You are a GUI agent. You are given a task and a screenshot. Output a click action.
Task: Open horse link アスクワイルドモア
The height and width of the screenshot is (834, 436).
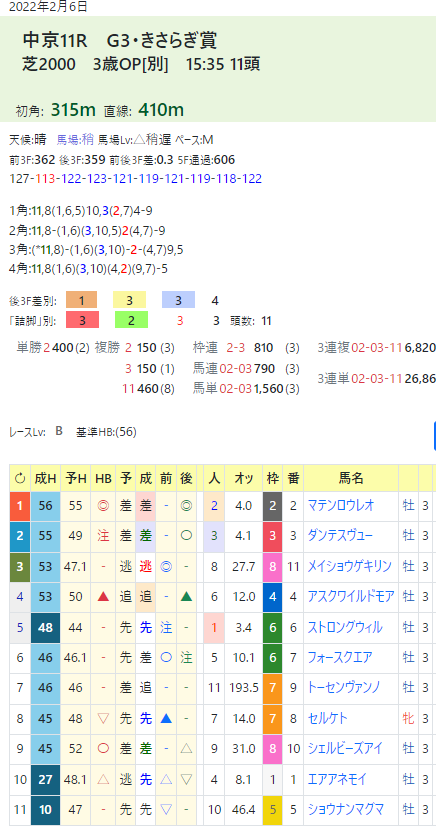click(351, 597)
